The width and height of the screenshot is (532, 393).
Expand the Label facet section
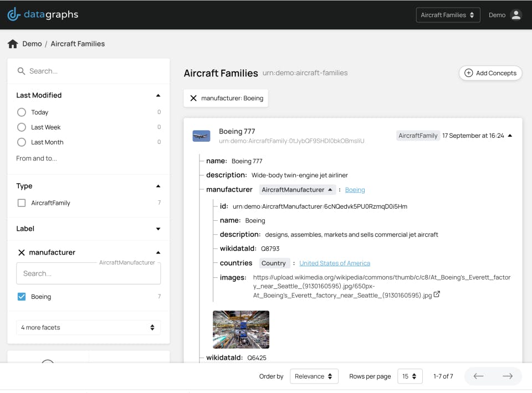158,229
